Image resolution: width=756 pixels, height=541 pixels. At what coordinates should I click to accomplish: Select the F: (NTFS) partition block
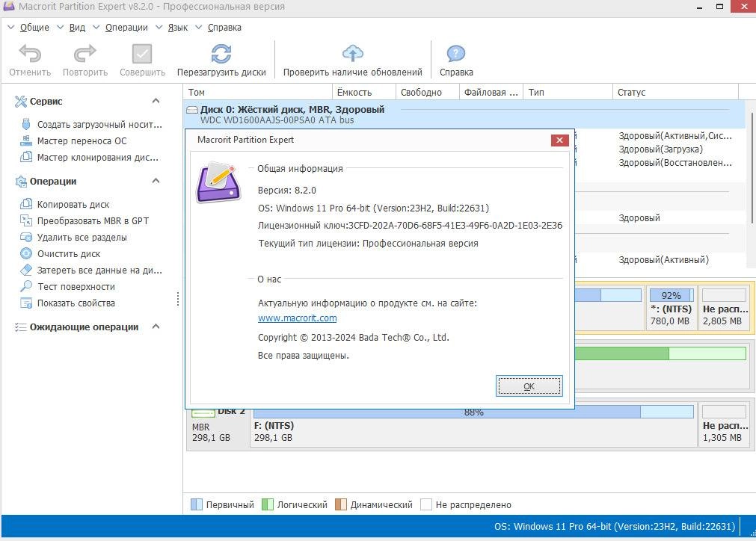[473, 425]
